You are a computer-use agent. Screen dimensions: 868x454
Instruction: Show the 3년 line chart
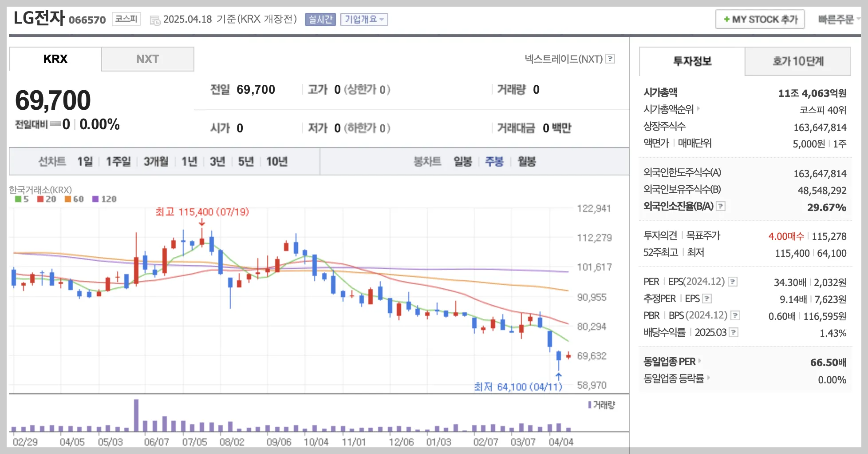click(217, 161)
